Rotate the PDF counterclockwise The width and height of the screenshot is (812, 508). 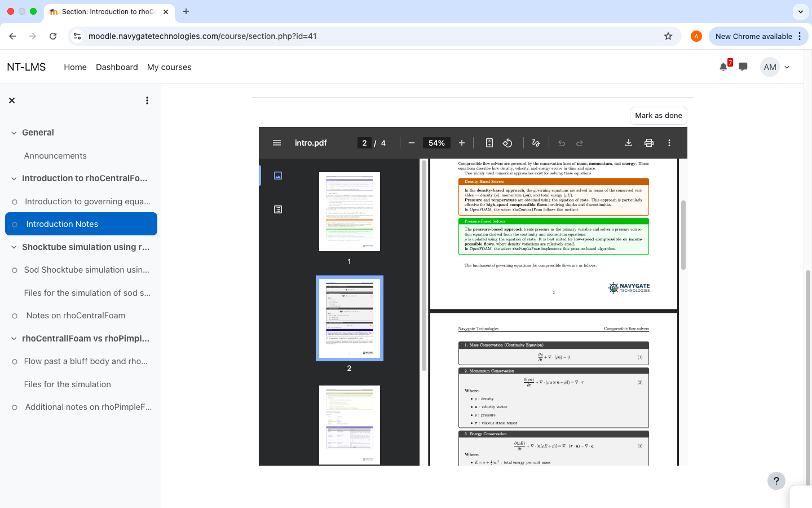[x=507, y=143]
